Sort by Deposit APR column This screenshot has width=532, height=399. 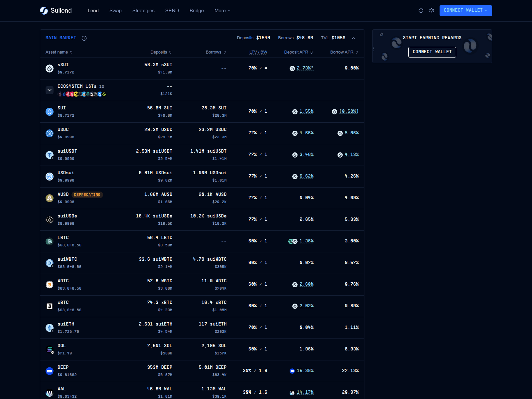click(299, 52)
